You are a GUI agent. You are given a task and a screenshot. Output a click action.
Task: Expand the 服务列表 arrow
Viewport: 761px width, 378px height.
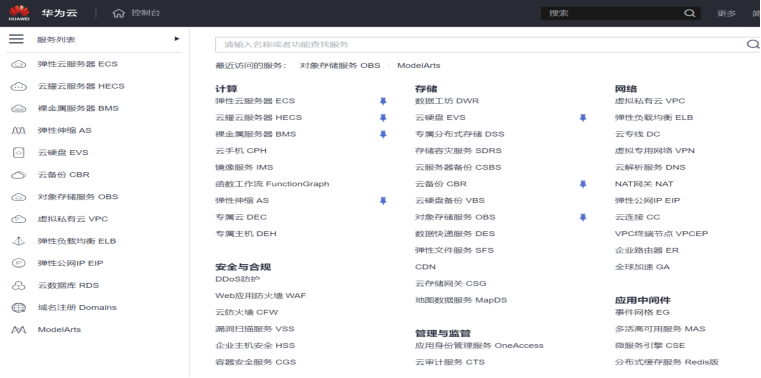[177, 39]
